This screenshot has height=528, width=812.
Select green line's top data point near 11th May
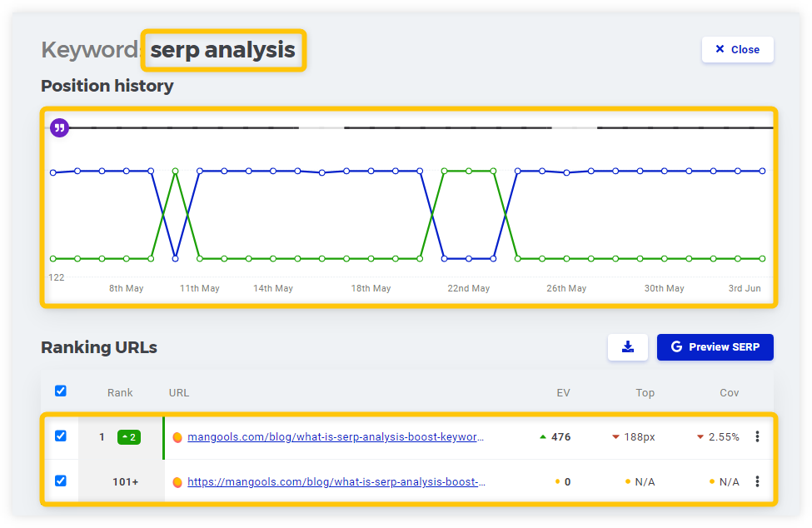(x=176, y=171)
